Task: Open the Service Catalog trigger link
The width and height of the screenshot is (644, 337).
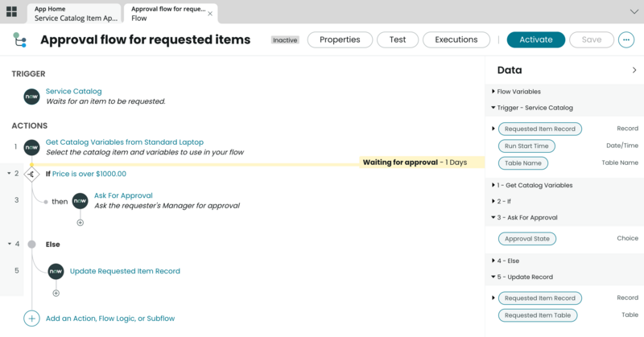Action: (73, 91)
